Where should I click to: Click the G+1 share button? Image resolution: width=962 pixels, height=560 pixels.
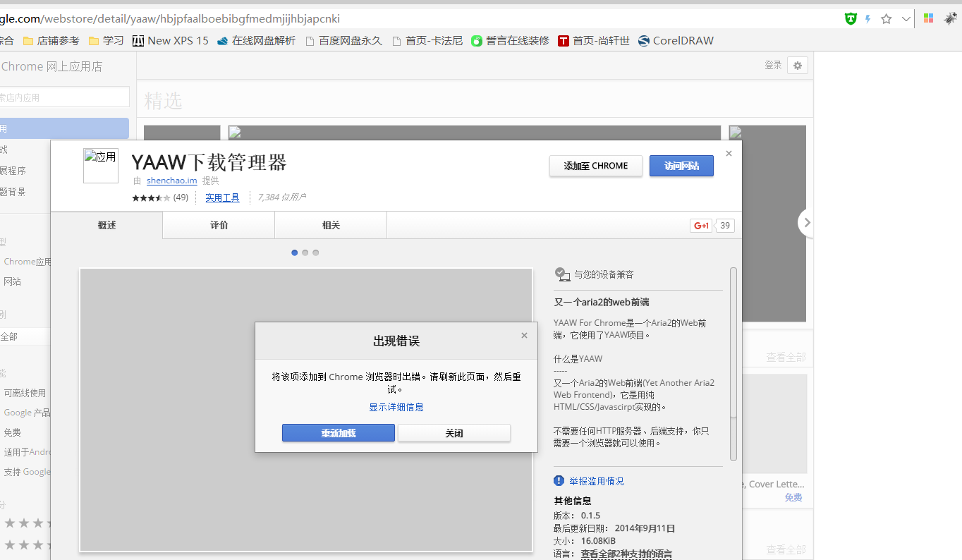[x=701, y=226]
